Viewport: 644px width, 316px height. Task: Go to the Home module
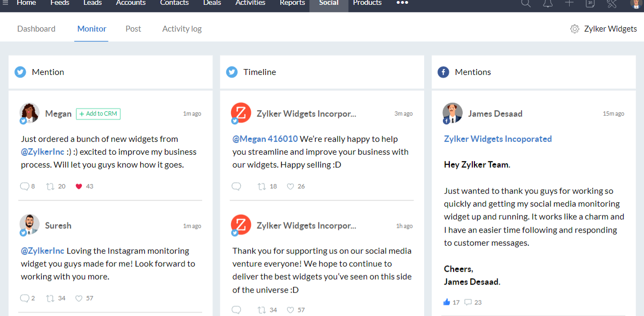[26, 3]
